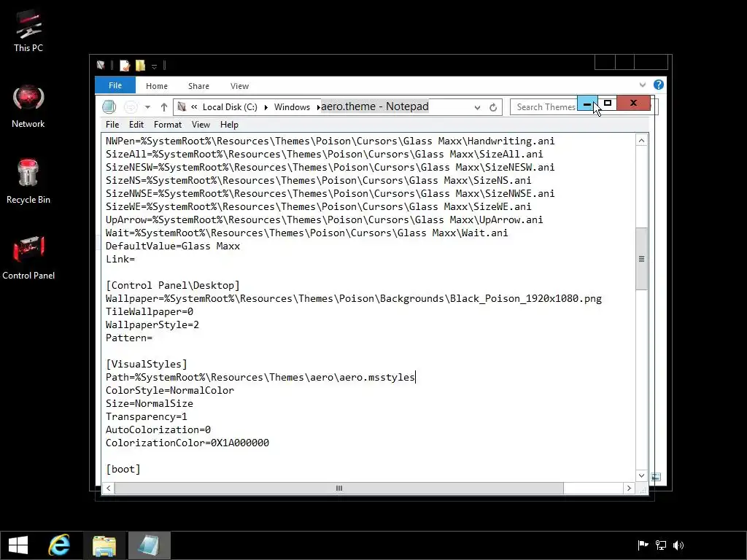
Task: Click the DefaultValue=Glass Maxx line
Action: (172, 246)
